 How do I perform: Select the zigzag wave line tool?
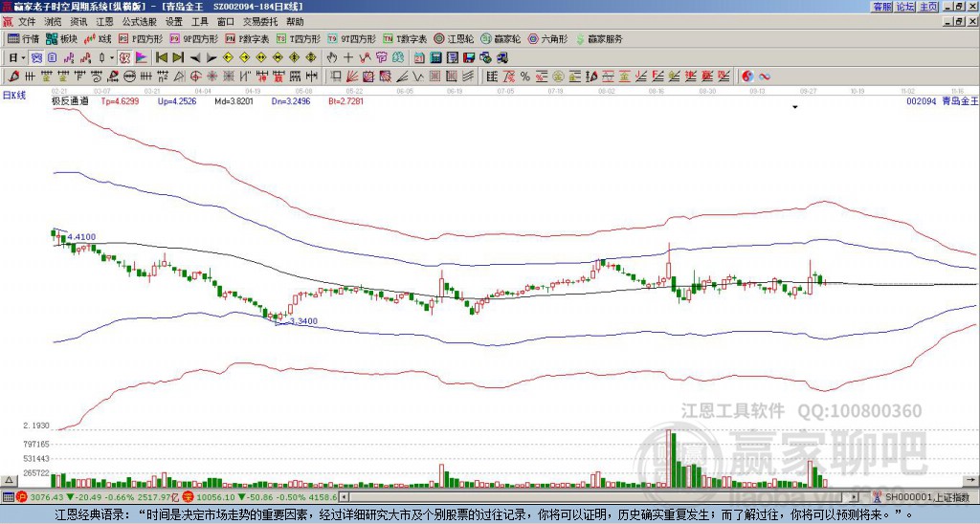pyautogui.click(x=418, y=76)
